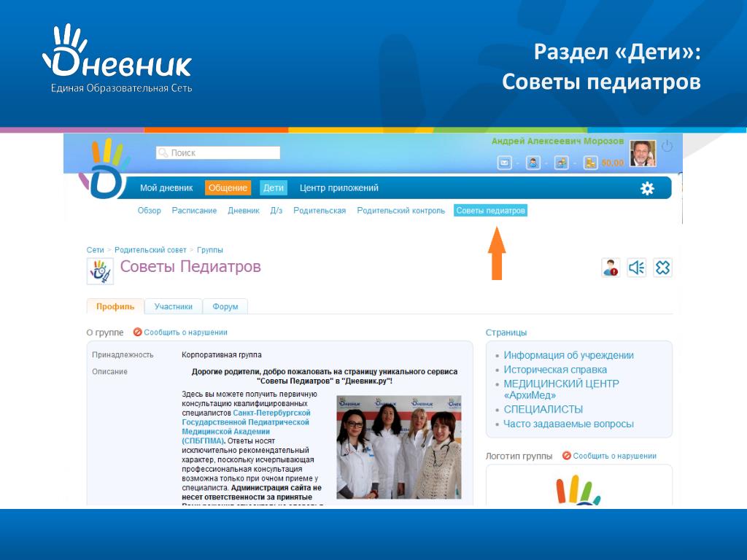Viewport: 747px width, 560px height.
Task: Open the Общение menu
Action: 228,188
